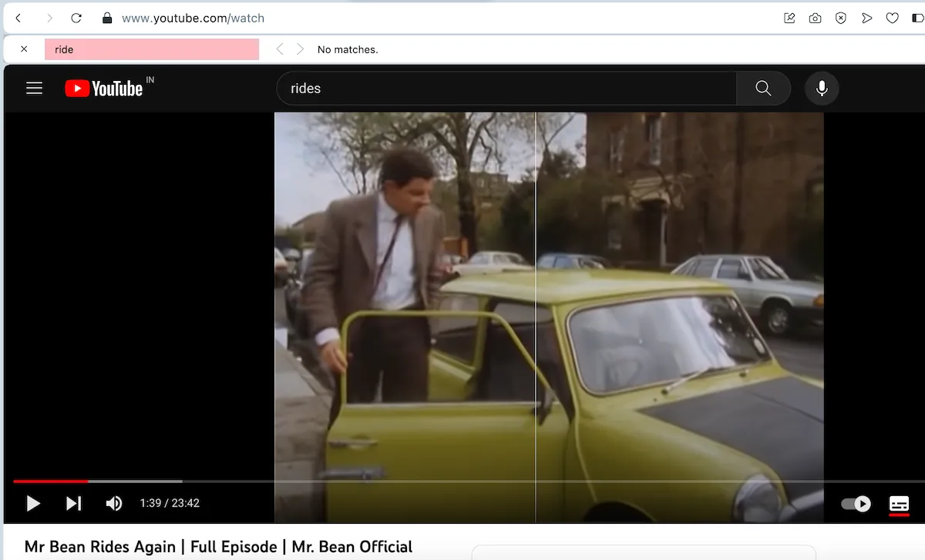
Task: Go forward using browser forward arrow
Action: click(x=49, y=18)
